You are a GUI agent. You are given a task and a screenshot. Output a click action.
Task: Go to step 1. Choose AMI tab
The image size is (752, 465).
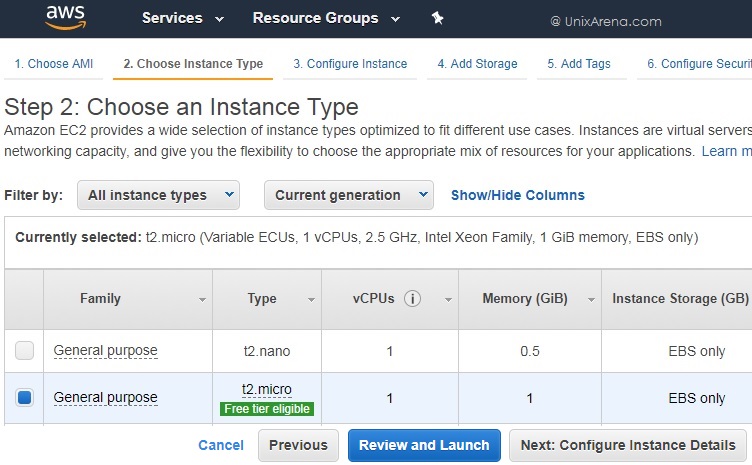tap(54, 64)
